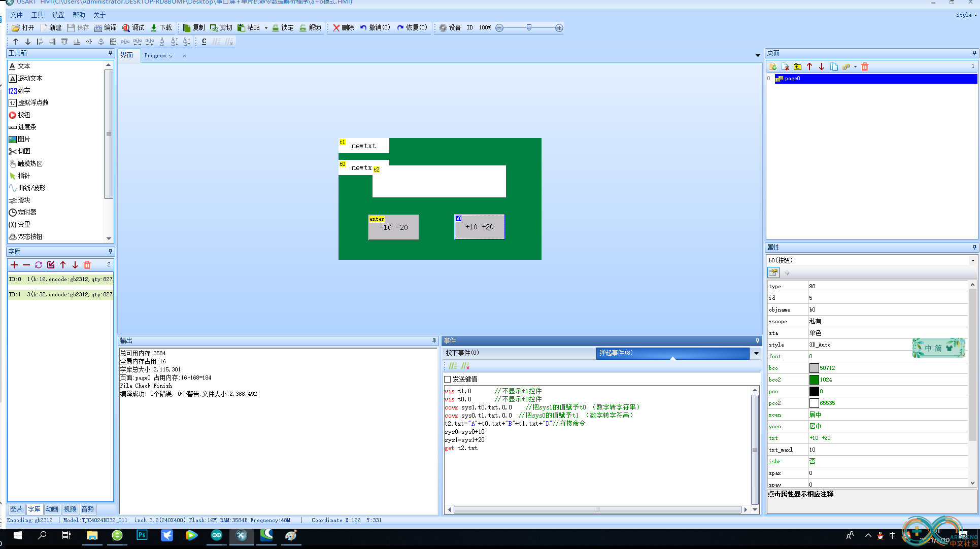Select the 文本 text tool in toolbox
Viewport: 980px width, 549px height.
[20, 66]
